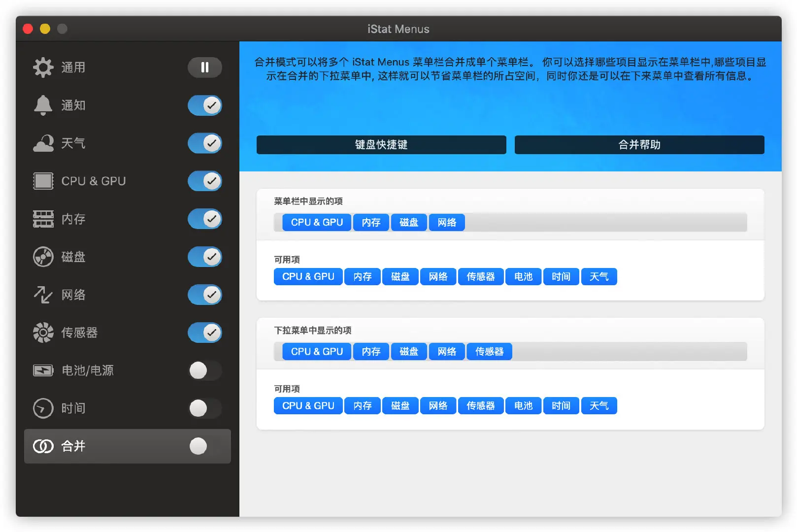Viewport: 797px width, 532px height.
Task: Select 磁盘 in menubar shown items
Action: [409, 223]
